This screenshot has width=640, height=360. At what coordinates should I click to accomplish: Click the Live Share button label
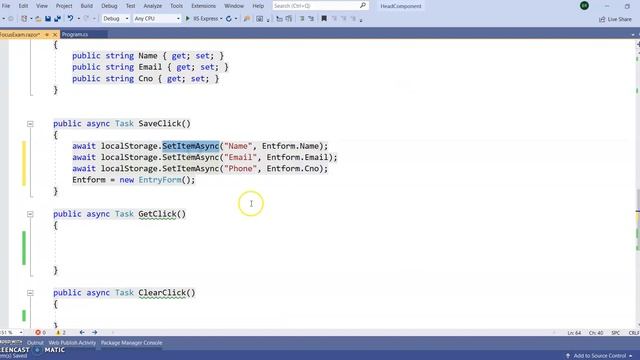point(620,19)
